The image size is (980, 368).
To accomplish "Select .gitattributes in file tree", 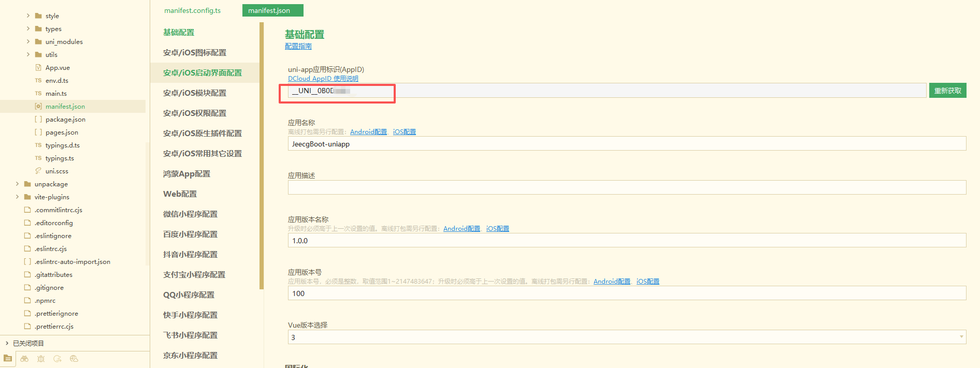I will click(x=53, y=275).
